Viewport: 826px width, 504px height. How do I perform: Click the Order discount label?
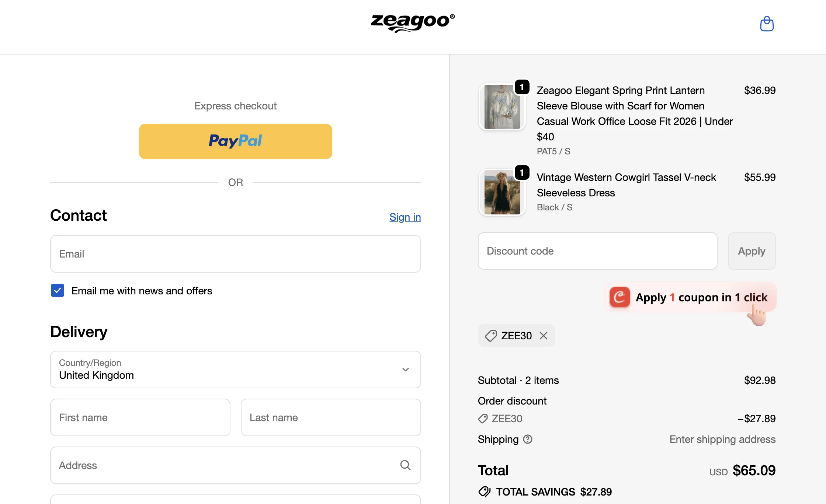(512, 401)
